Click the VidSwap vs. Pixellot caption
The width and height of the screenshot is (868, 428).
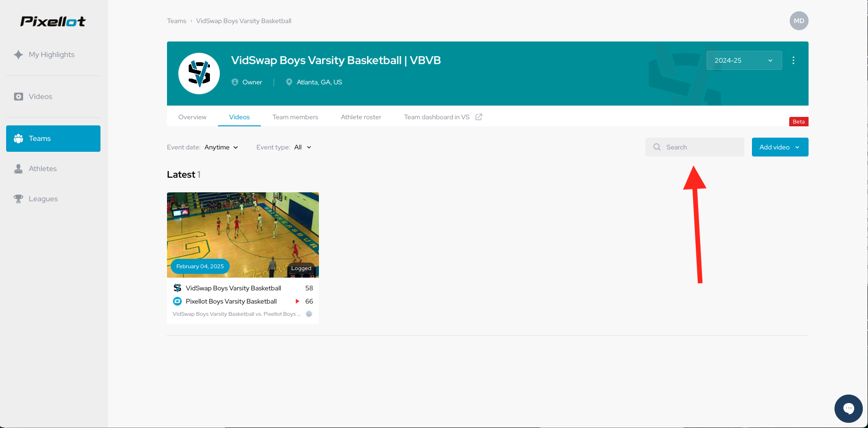(x=236, y=314)
